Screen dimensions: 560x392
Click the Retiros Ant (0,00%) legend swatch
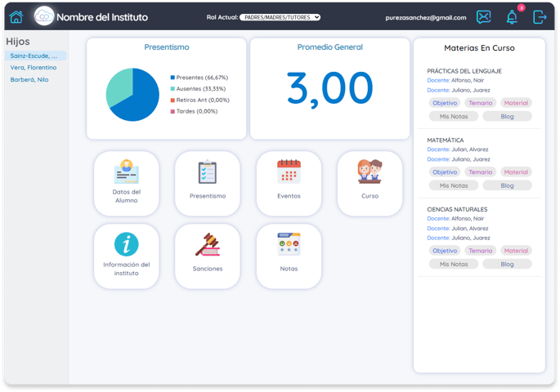(x=172, y=100)
